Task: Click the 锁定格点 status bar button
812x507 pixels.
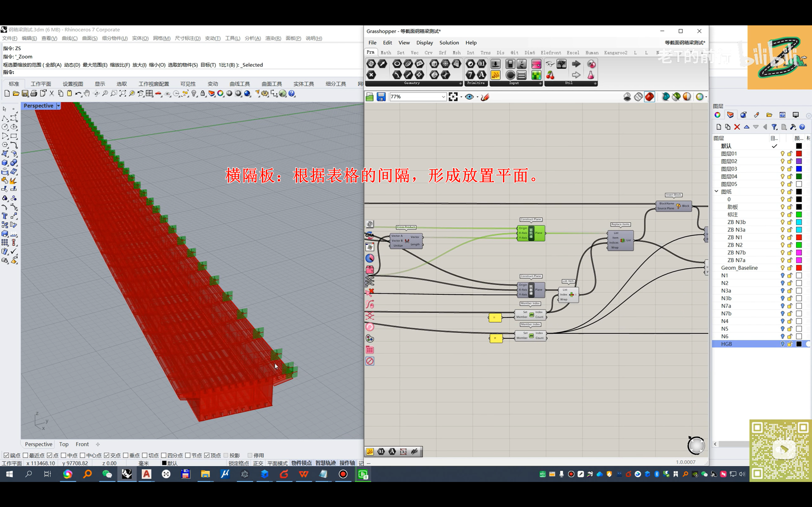Action: click(239, 463)
